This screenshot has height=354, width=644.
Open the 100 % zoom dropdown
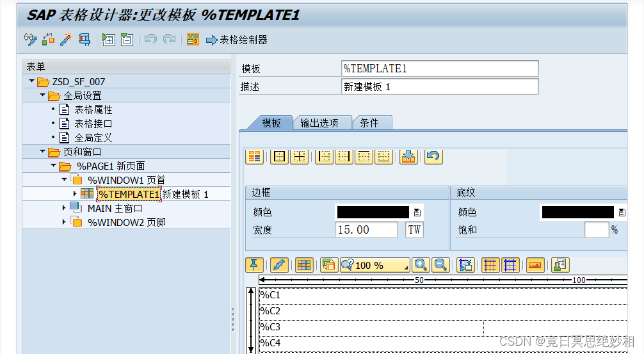click(375, 265)
